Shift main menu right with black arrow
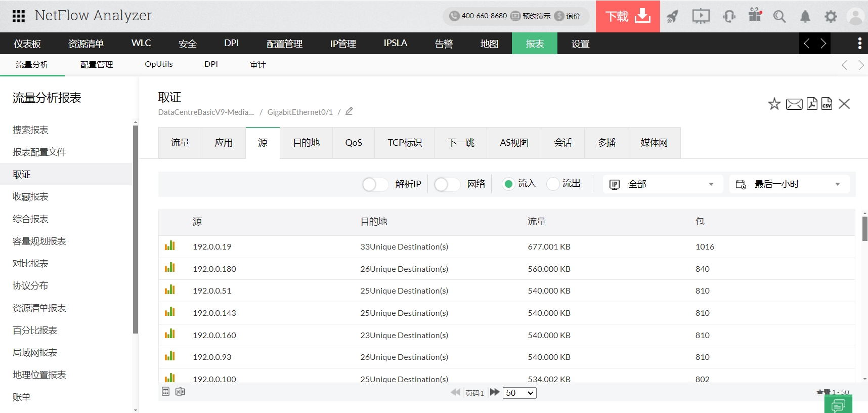 coord(823,44)
